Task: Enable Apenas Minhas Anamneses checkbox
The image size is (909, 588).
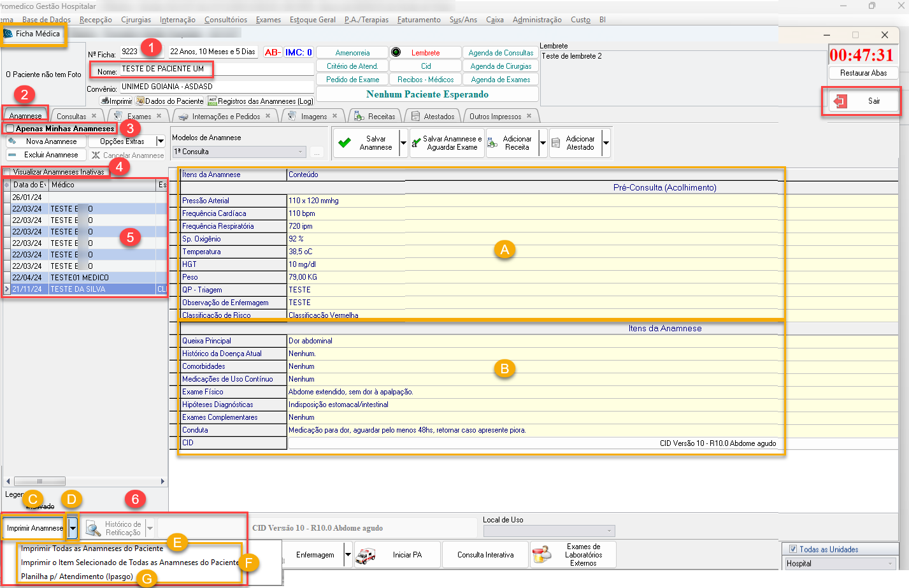Action: coord(10,129)
